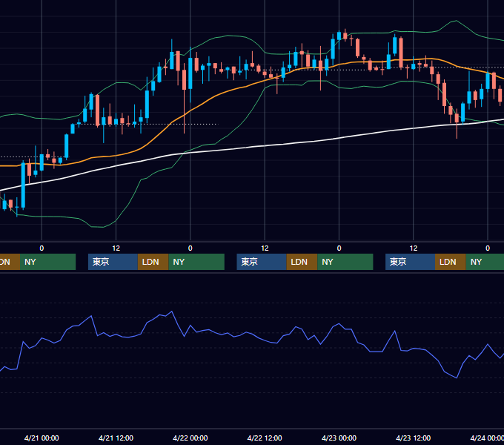
Task: Click the 4/21 00:00 date label
Action: click(42, 438)
